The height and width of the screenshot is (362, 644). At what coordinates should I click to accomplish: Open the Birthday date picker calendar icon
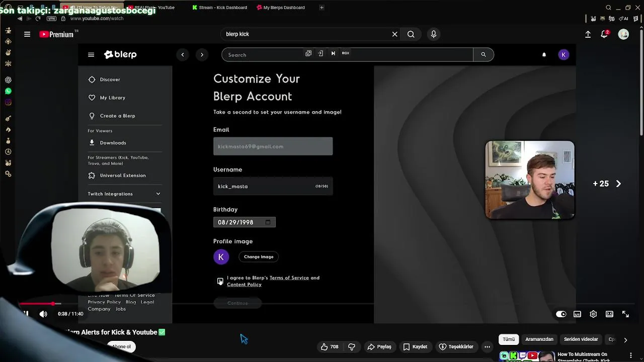pos(268,222)
